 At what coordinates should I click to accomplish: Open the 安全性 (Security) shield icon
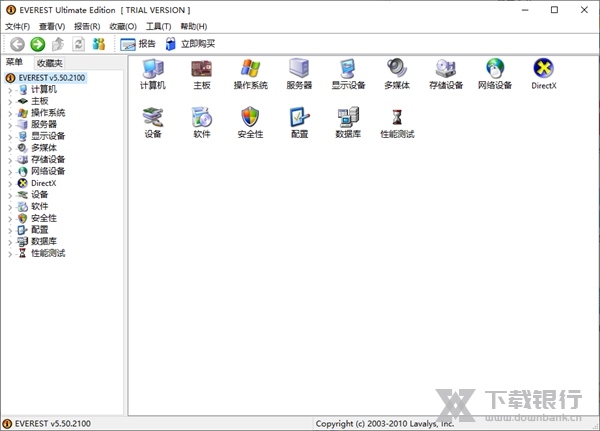coord(250,118)
